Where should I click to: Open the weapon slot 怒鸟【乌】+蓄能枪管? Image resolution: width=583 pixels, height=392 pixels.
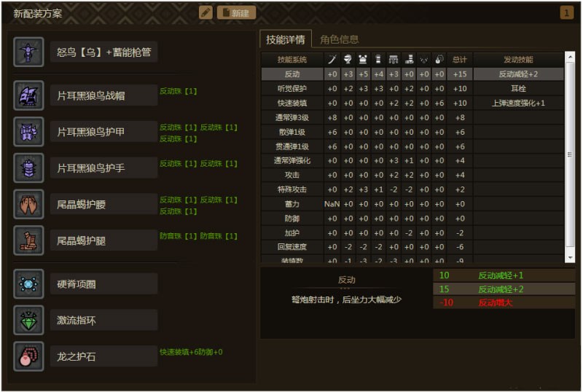(x=103, y=52)
